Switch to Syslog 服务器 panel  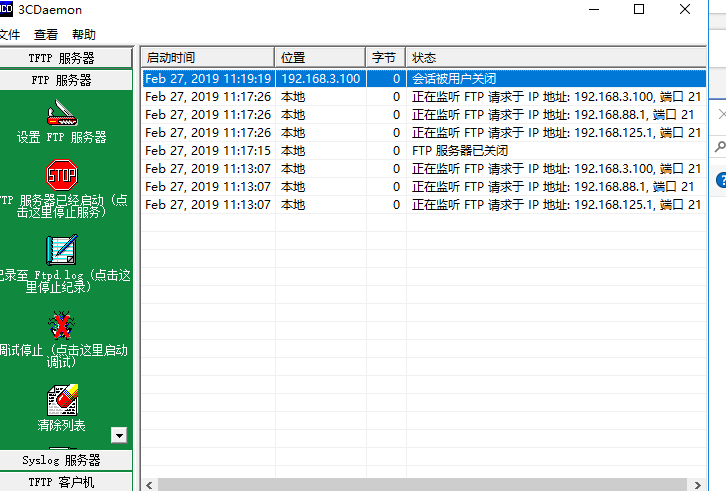66,460
